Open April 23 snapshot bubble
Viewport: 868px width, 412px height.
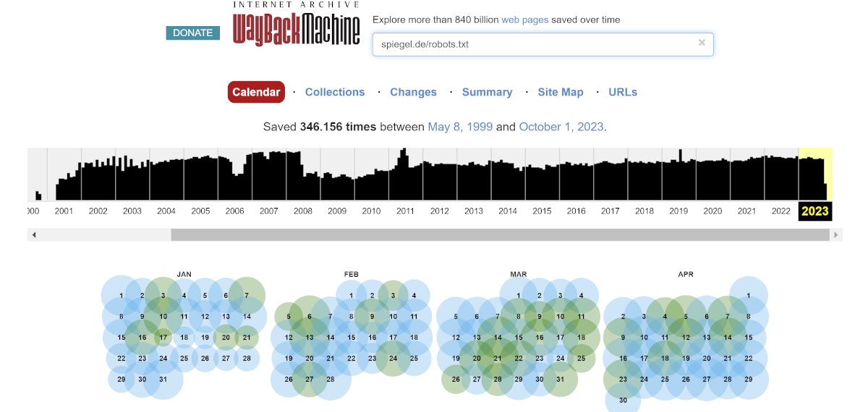(x=624, y=379)
